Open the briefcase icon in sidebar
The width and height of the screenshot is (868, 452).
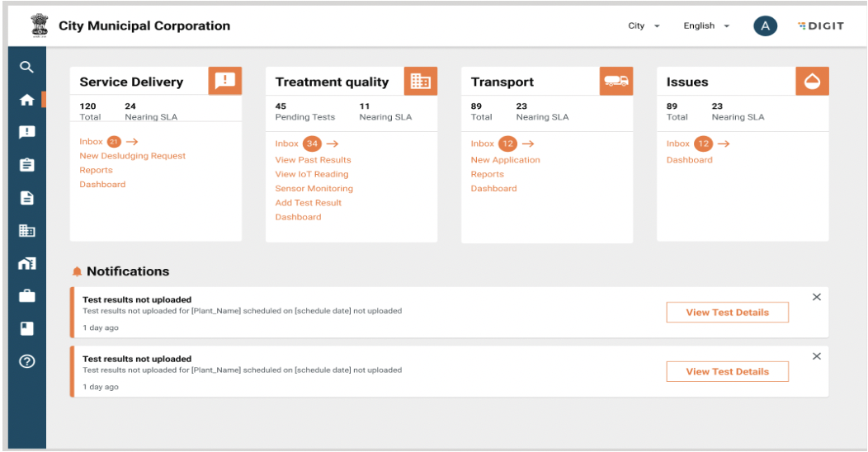pos(27,295)
